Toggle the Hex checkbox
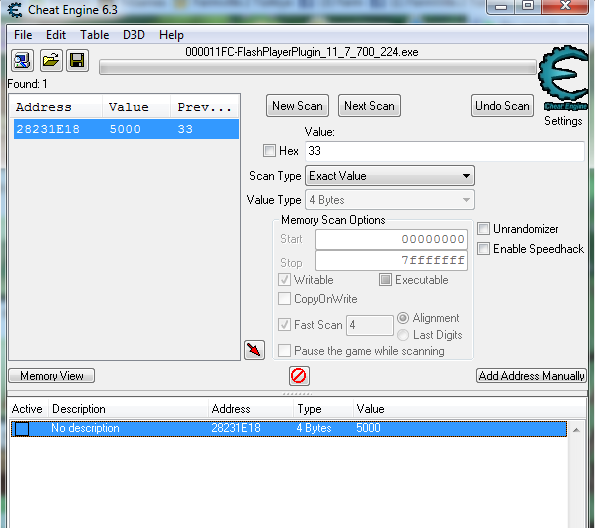 [x=269, y=150]
